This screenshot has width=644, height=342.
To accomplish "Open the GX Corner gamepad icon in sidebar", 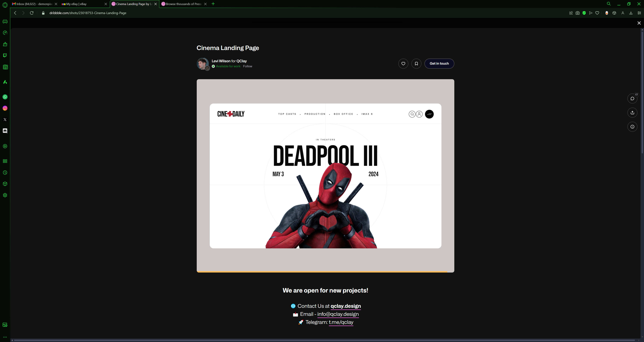I will point(5,21).
